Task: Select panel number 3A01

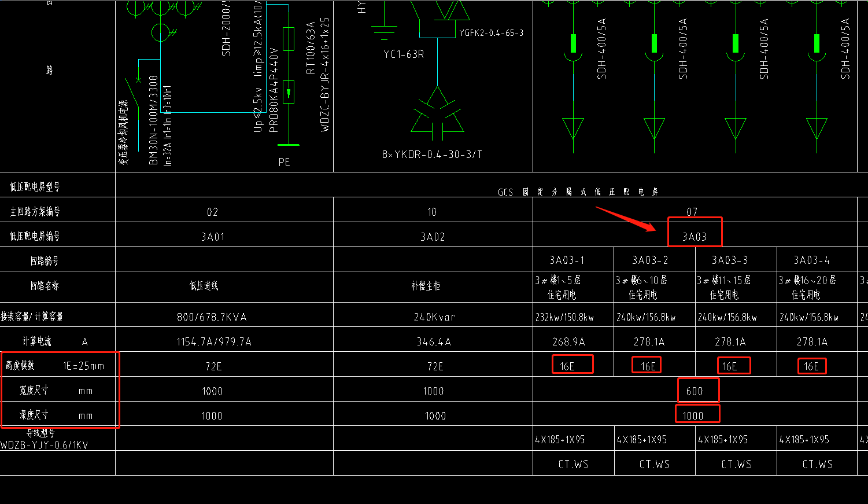Action: pos(212,237)
